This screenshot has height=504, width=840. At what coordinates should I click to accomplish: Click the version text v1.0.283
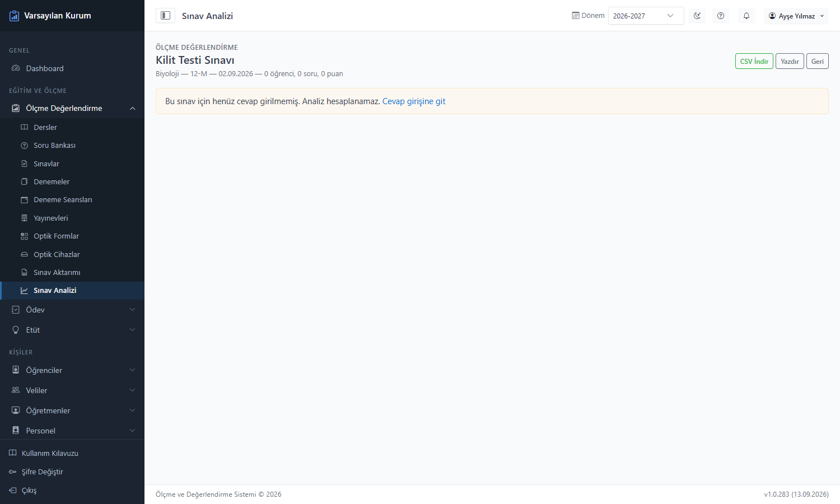pyautogui.click(x=777, y=494)
